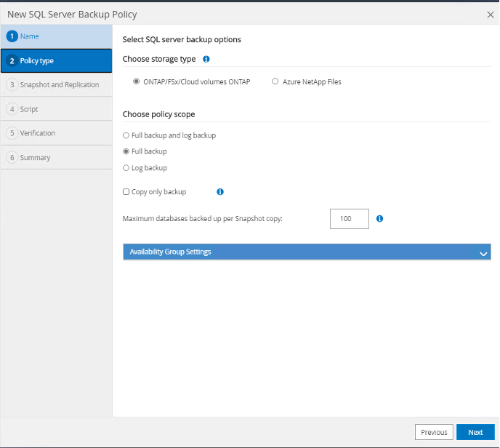Screen dimensions: 500x448
Task: Open the Script wizard step
Action: 29,109
